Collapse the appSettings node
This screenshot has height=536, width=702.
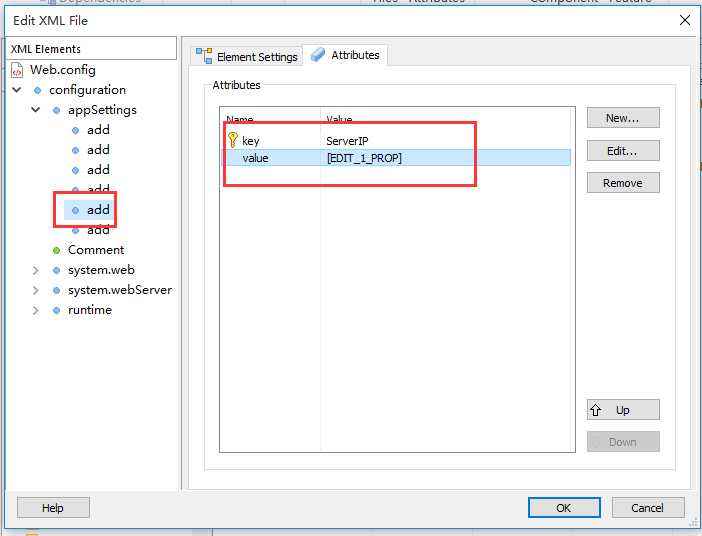(x=36, y=110)
